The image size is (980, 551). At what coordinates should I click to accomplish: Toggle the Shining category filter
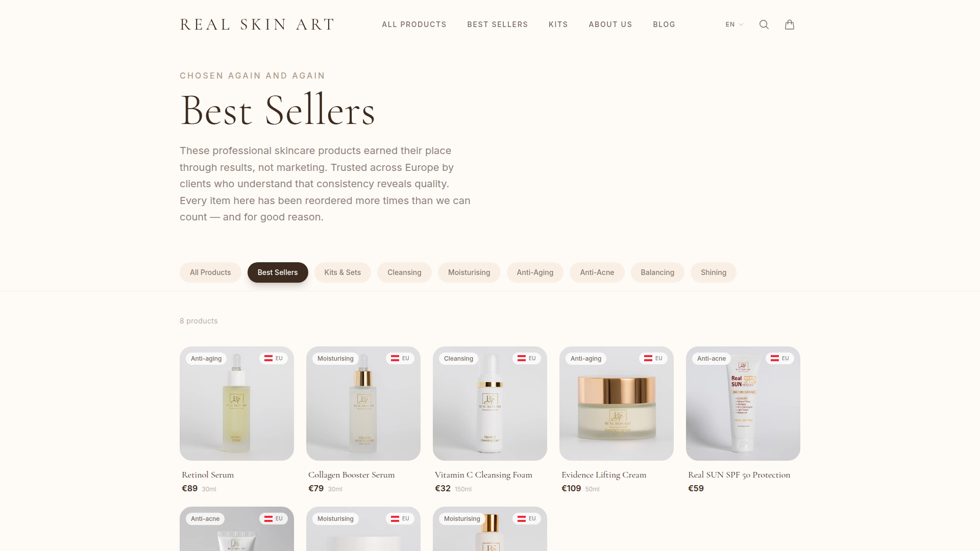coord(714,272)
